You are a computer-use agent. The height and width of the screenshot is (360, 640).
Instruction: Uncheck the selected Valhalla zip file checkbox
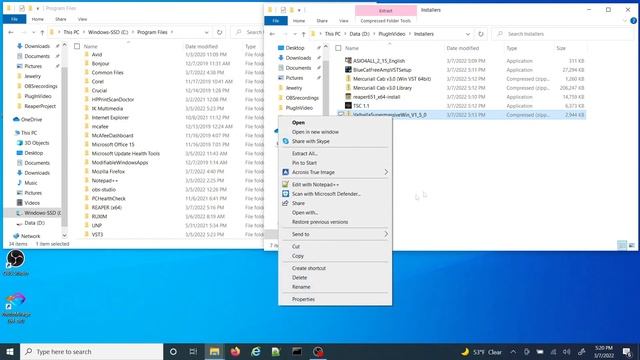click(x=340, y=115)
